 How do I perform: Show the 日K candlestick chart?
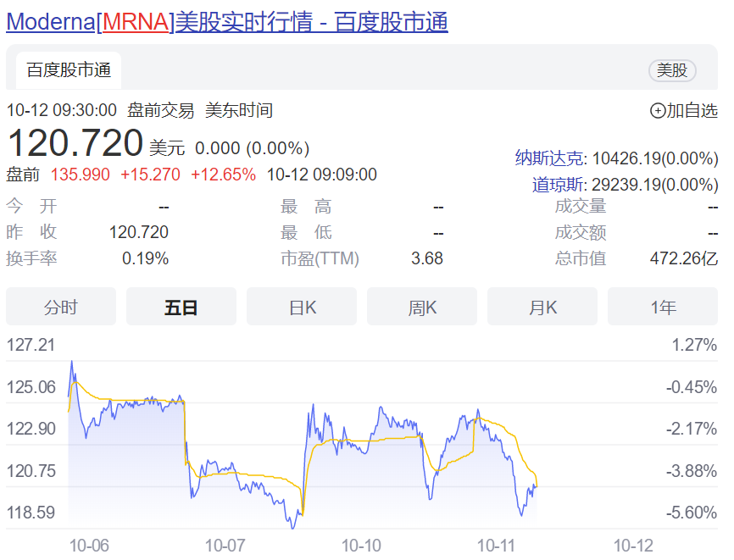[302, 307]
